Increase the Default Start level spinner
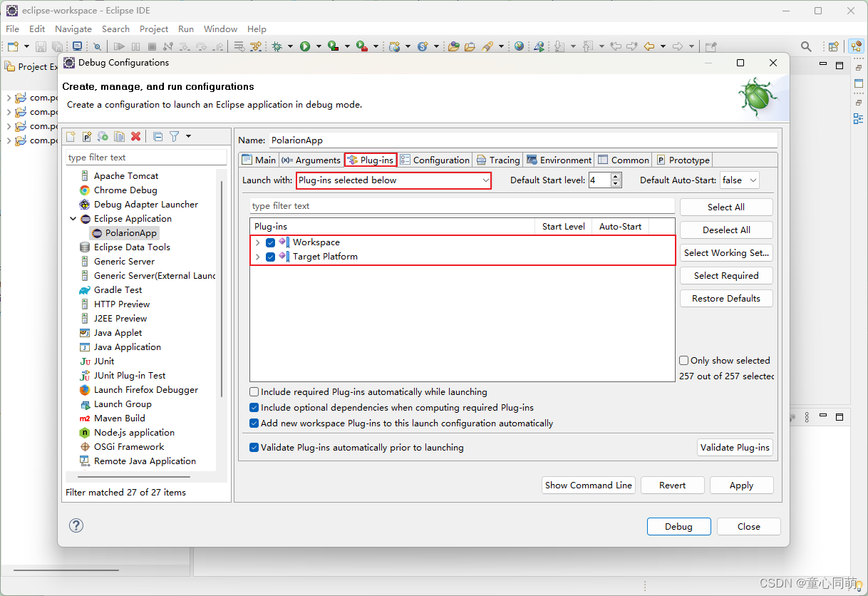Viewport: 868px width, 596px height. pos(616,177)
